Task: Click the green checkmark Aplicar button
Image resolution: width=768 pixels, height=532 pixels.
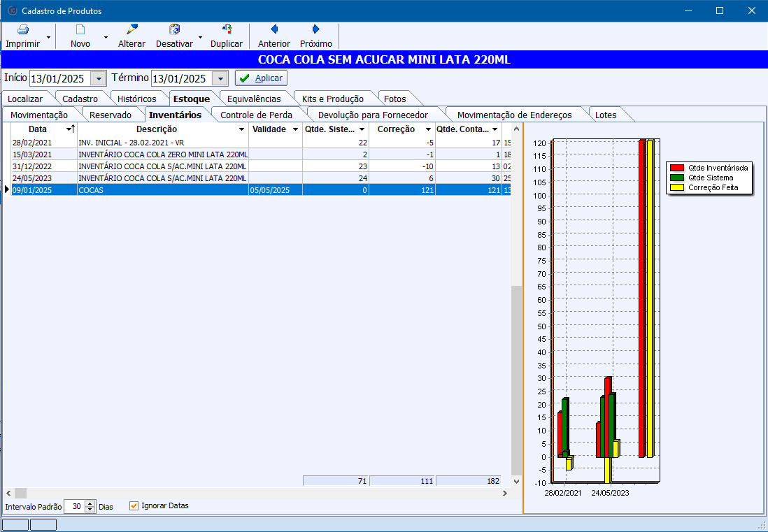Action: click(x=261, y=78)
